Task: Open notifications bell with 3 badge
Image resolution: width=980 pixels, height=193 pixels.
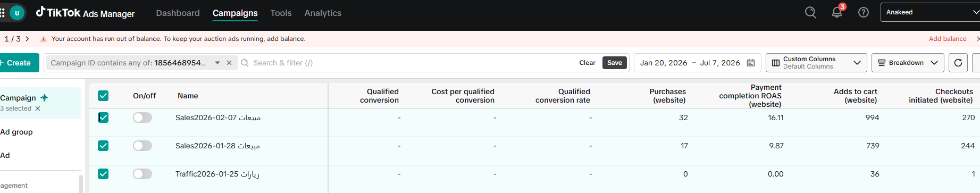Action: [837, 12]
